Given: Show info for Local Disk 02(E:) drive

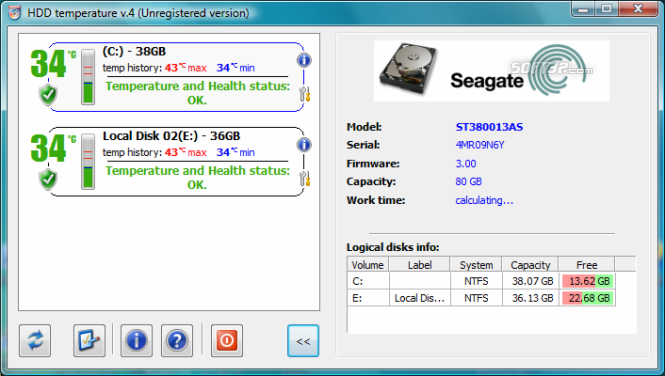Looking at the screenshot, I should click(x=304, y=145).
